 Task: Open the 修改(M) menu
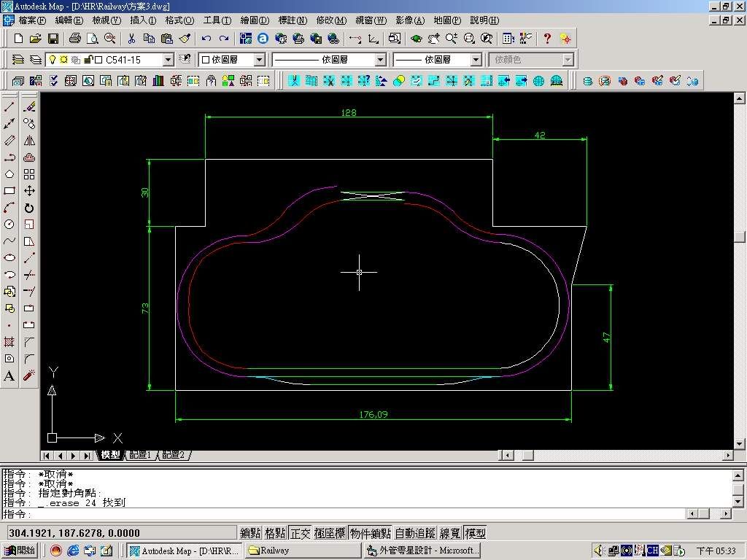331,20
